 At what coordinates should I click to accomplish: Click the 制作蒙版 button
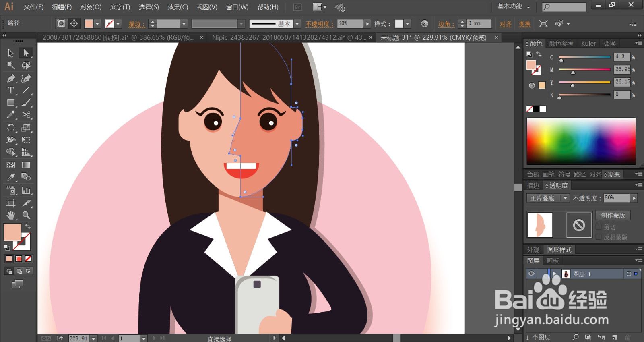click(613, 216)
